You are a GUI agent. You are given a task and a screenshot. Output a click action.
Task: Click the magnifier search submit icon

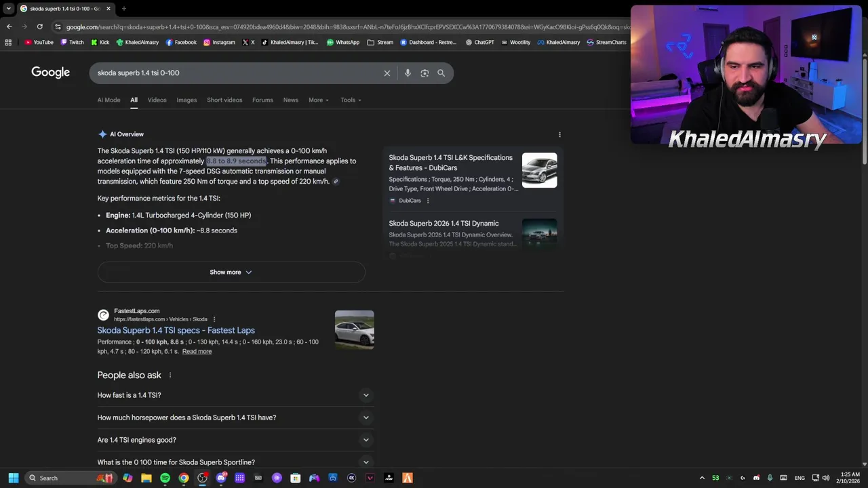tap(441, 73)
